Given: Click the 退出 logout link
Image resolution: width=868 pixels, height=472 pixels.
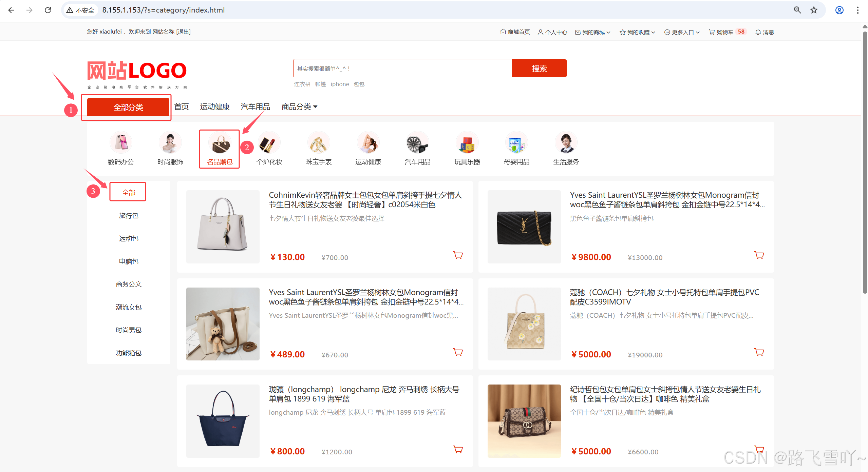Looking at the screenshot, I should click(x=183, y=32).
